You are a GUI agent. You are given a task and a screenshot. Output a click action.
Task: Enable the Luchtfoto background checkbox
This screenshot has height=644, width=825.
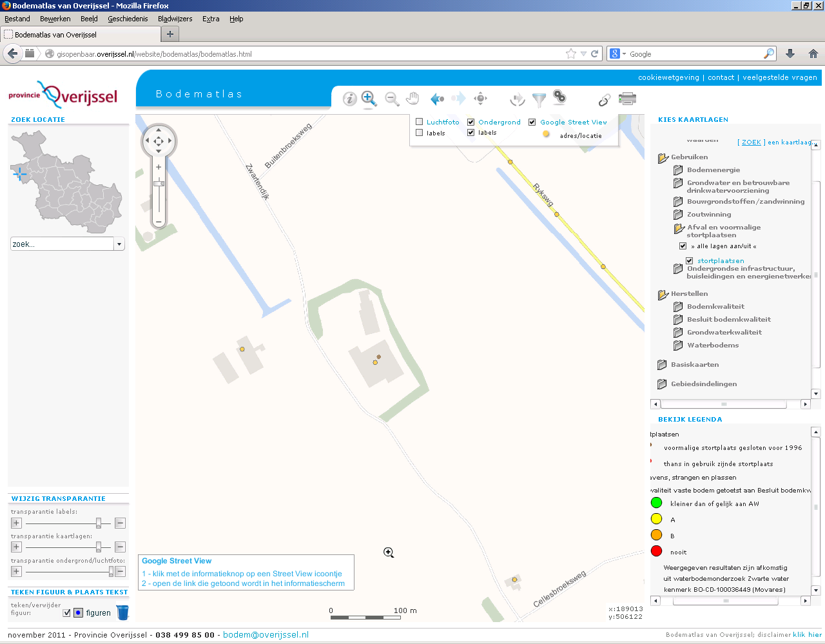(x=420, y=121)
